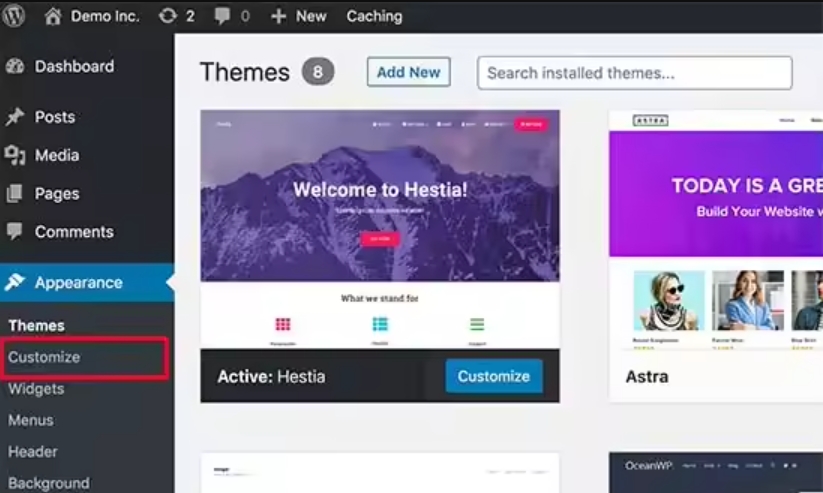Click the WordPress logo icon

click(x=14, y=16)
